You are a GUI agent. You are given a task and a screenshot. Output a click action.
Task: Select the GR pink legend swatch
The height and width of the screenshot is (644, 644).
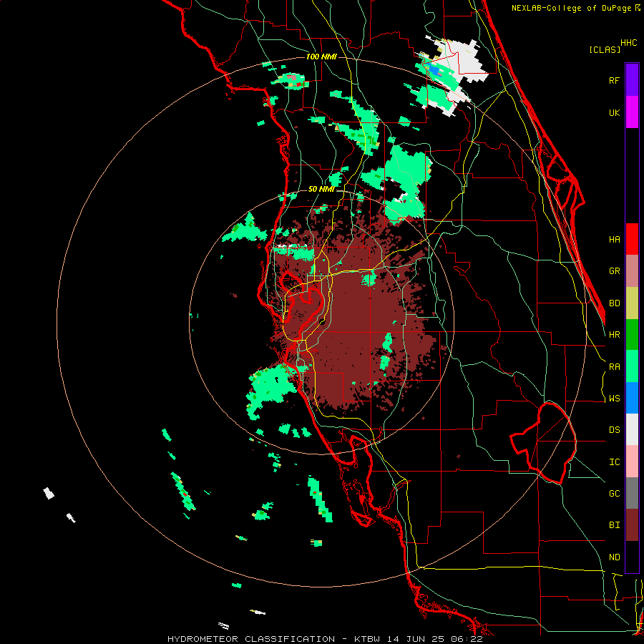[x=632, y=271]
